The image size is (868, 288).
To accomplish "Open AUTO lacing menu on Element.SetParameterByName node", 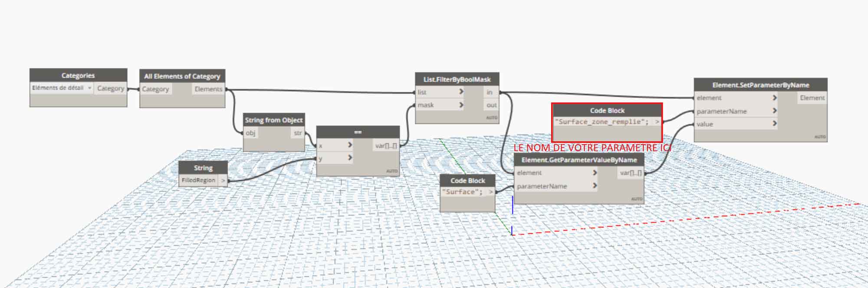I will [x=819, y=137].
